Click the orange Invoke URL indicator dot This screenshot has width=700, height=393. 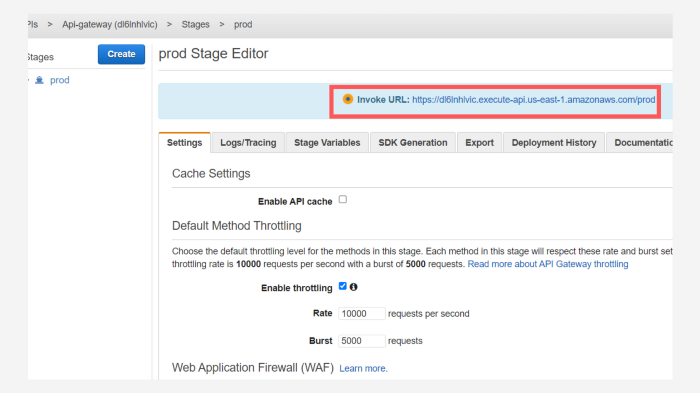tap(347, 99)
